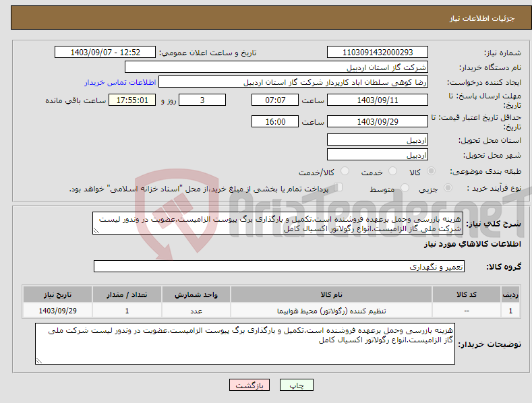Click the validity time field 16:00
This screenshot has width=532, height=403.
point(275,121)
